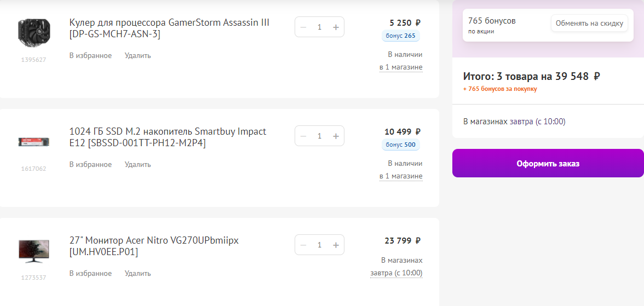Click plus for Smartbuy Impact SSD quantity
Viewport: 644px width, 306px height.
[336, 136]
